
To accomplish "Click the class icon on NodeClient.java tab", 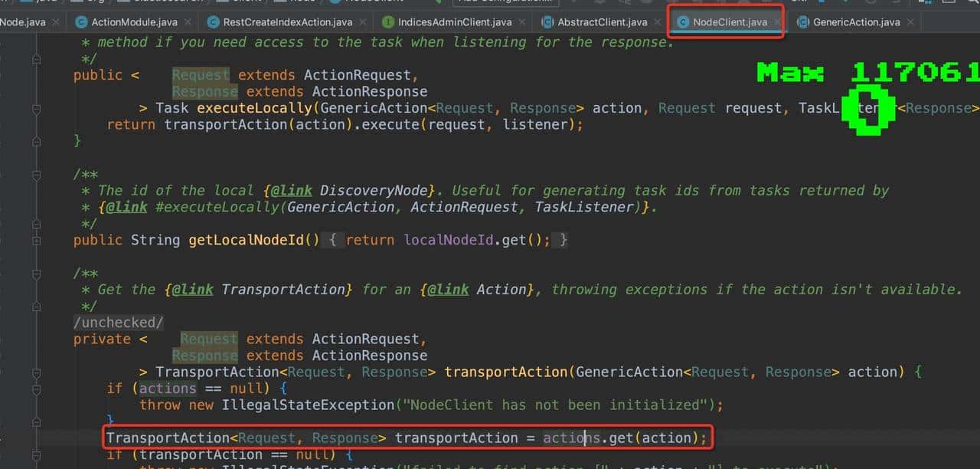I will (683, 22).
